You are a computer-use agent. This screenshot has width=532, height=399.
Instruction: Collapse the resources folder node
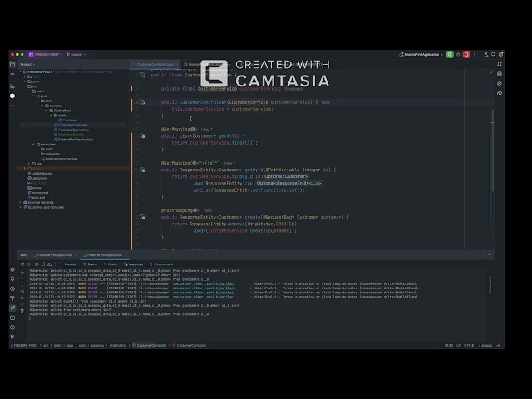(x=33, y=144)
